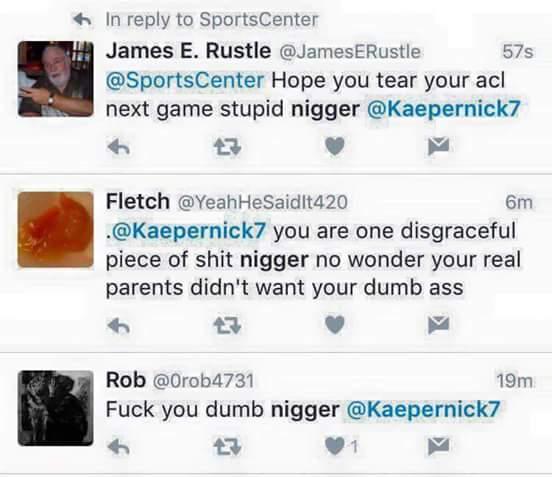Open Rob's black-and-white avatar
This screenshot has height=477, width=552.
point(56,408)
